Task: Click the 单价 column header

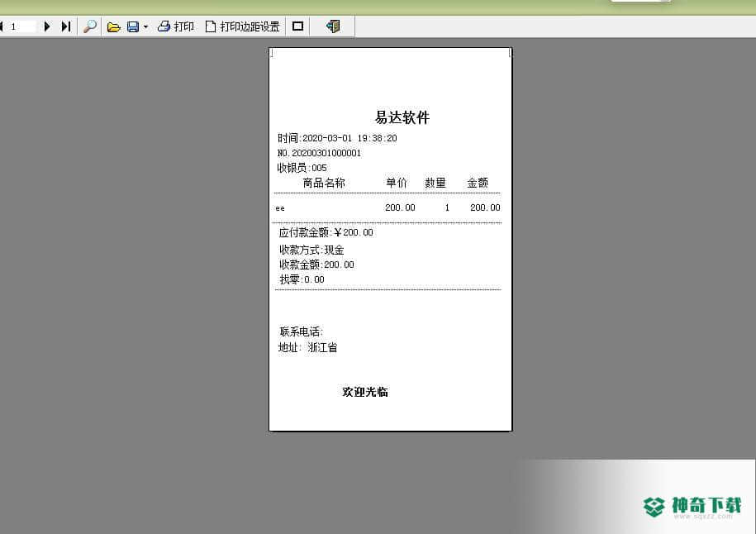Action: [x=397, y=183]
